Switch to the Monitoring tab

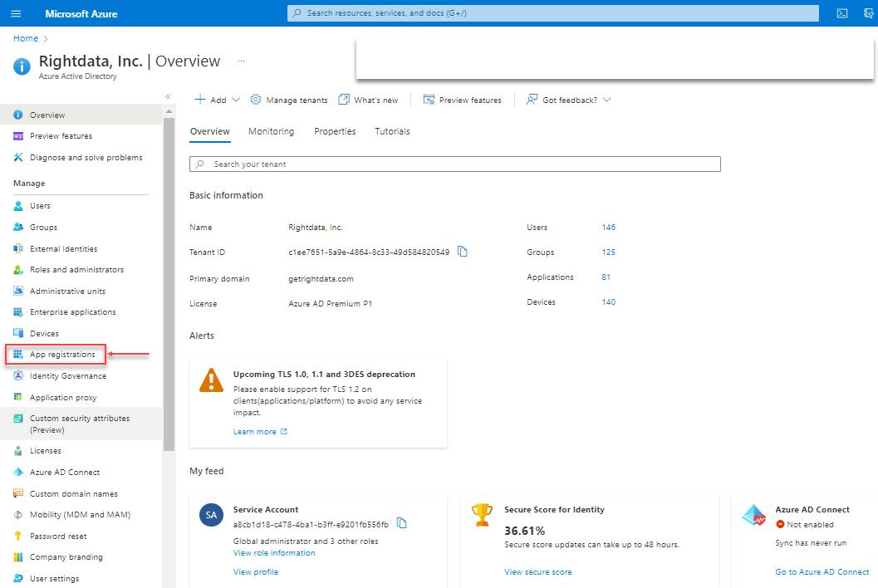(x=271, y=130)
